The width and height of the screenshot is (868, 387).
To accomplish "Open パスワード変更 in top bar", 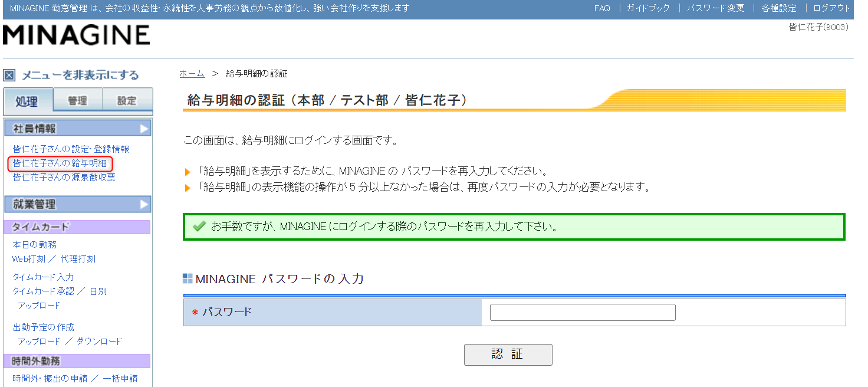I will click(x=716, y=8).
